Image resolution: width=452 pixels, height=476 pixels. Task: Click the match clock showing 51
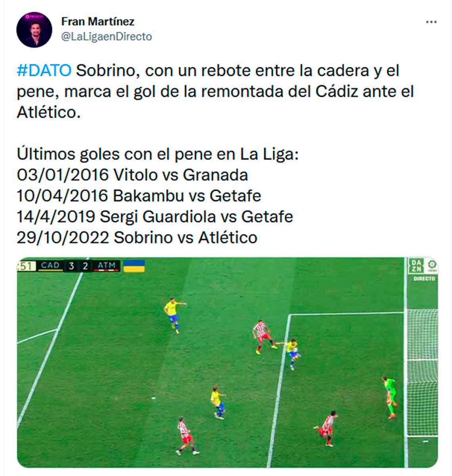point(26,265)
